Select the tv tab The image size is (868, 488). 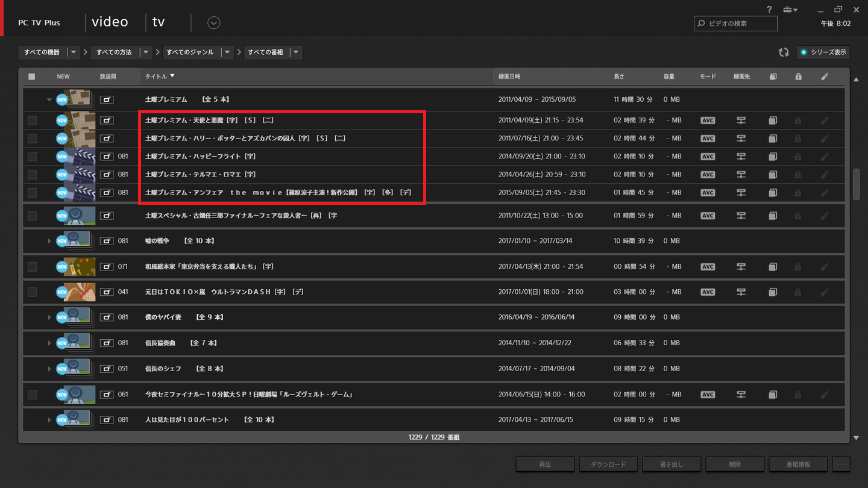click(158, 22)
